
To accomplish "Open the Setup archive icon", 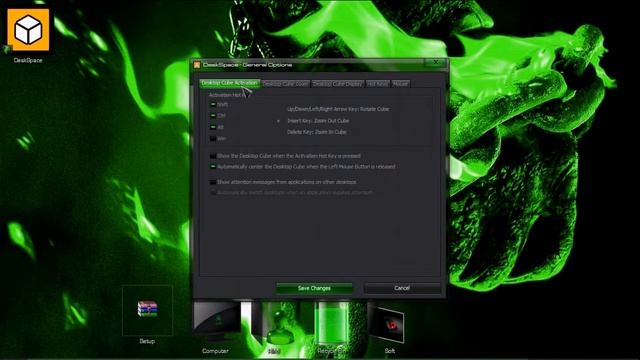I will pyautogui.click(x=147, y=309).
